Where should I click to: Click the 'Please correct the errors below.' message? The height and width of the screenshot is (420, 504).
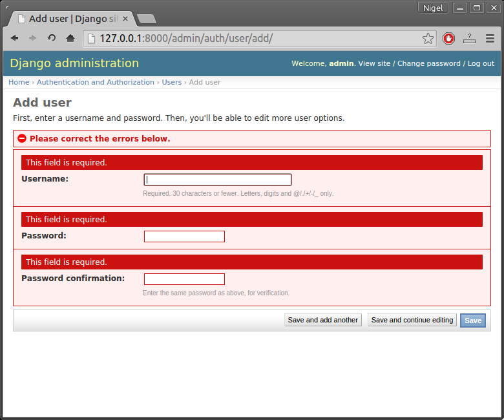point(100,138)
